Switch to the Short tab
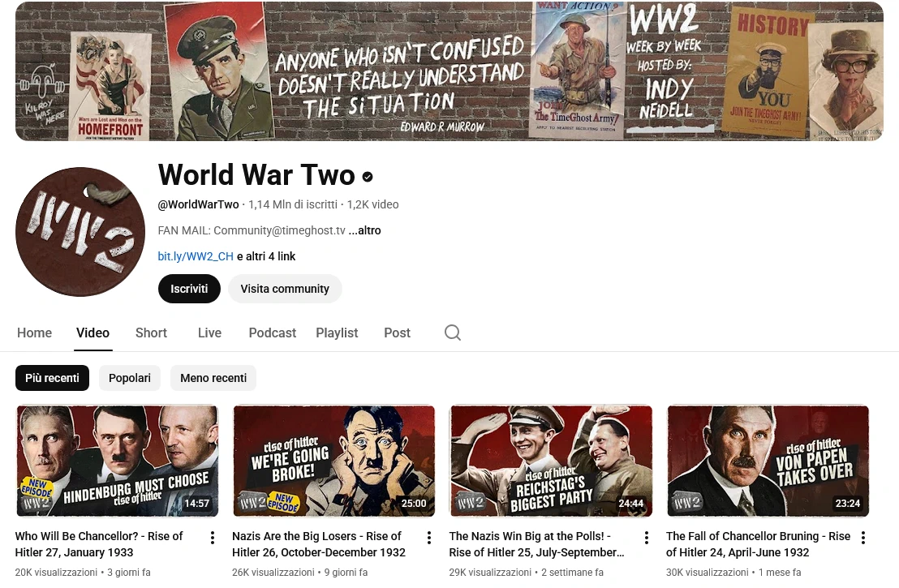Image resolution: width=899 pixels, height=588 pixels. [151, 333]
